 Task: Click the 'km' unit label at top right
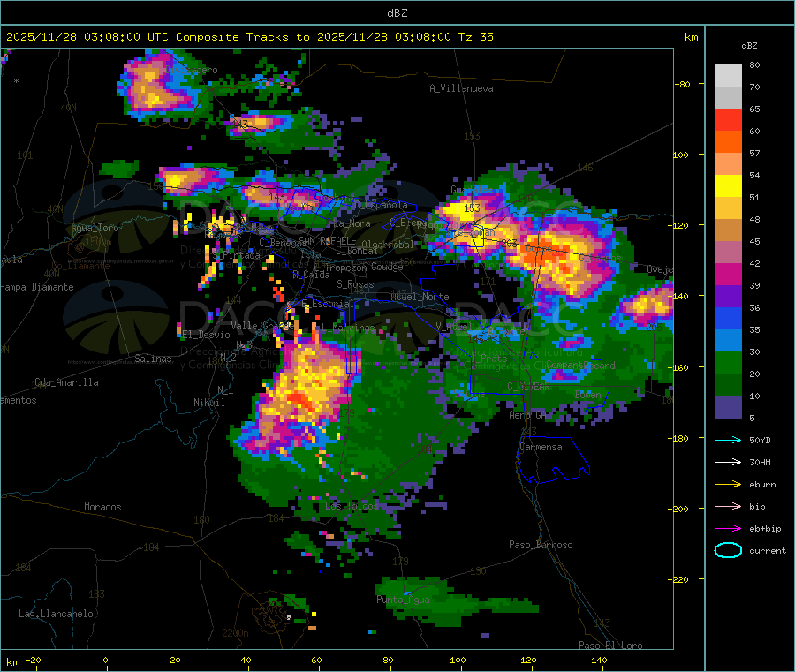click(691, 37)
